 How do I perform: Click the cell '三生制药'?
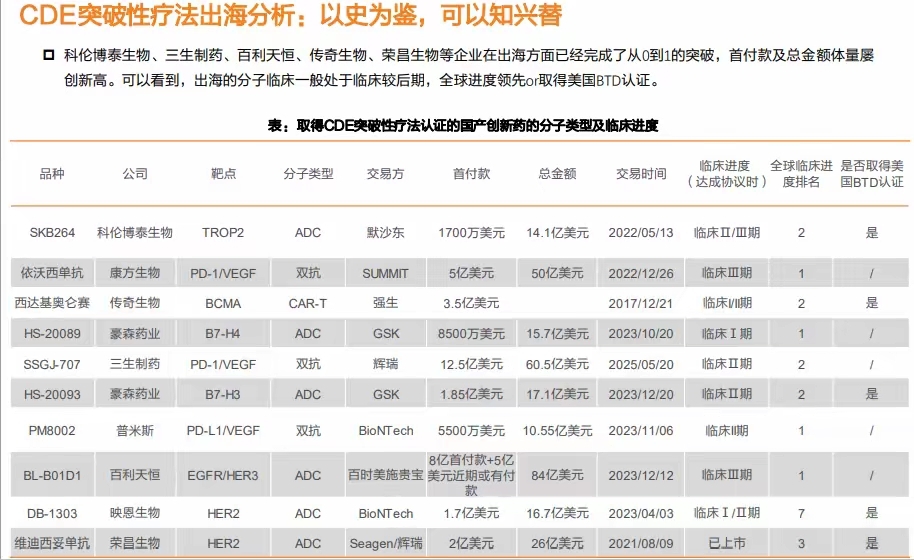[x=135, y=364]
